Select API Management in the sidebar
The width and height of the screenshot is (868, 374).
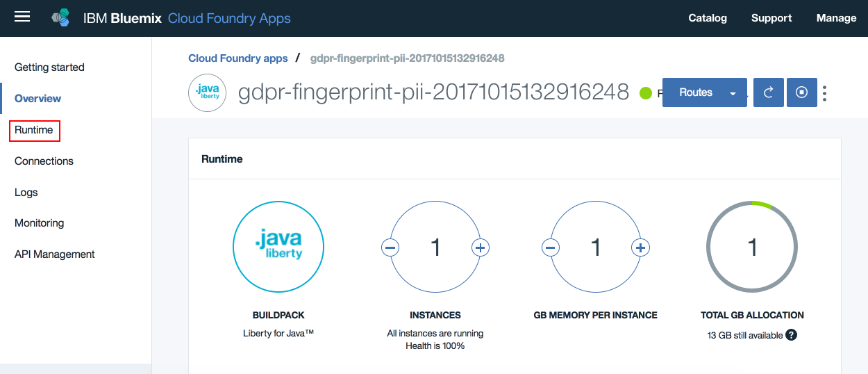click(x=55, y=254)
